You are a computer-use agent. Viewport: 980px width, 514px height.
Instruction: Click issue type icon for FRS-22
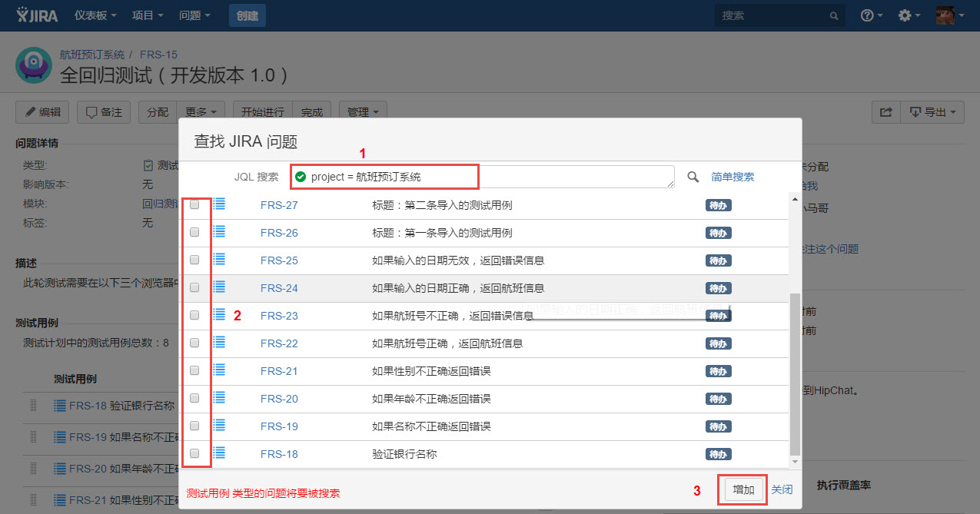click(219, 342)
